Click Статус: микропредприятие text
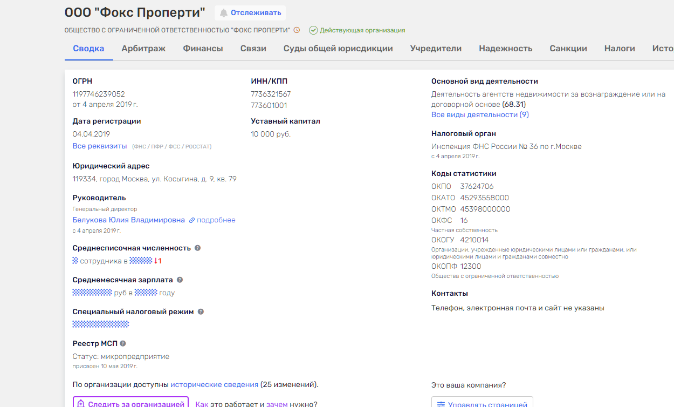 [x=121, y=356]
